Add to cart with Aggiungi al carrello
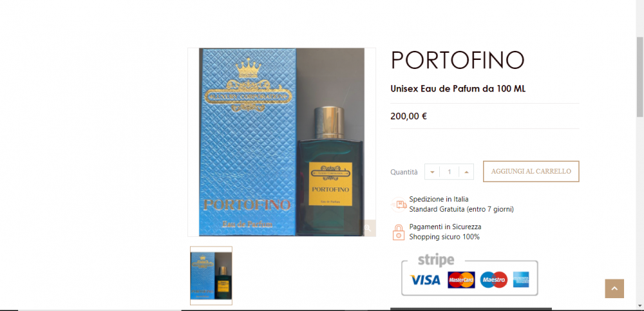Screen dimensions: 644x311 (x=531, y=171)
